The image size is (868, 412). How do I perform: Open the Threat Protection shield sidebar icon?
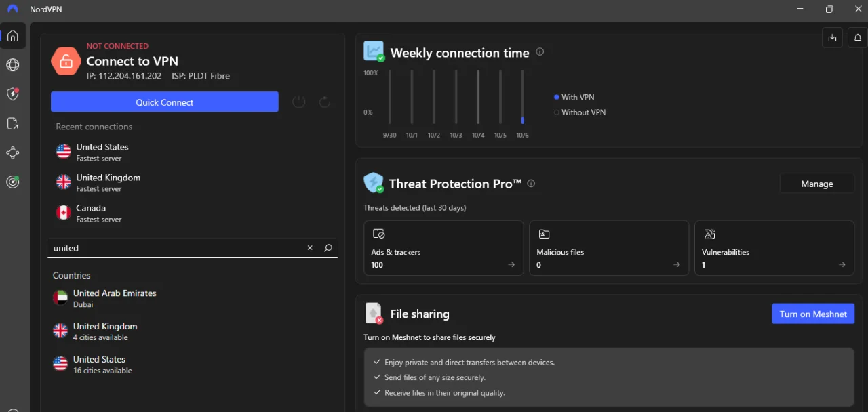click(x=12, y=94)
